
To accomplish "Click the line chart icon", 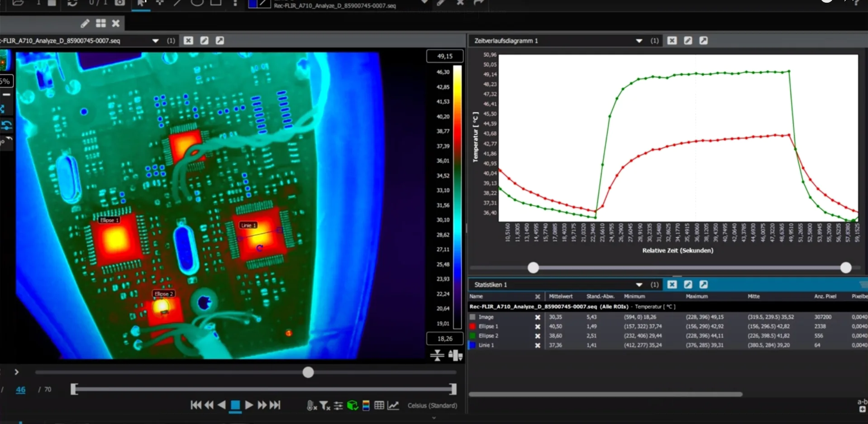I will tap(393, 405).
